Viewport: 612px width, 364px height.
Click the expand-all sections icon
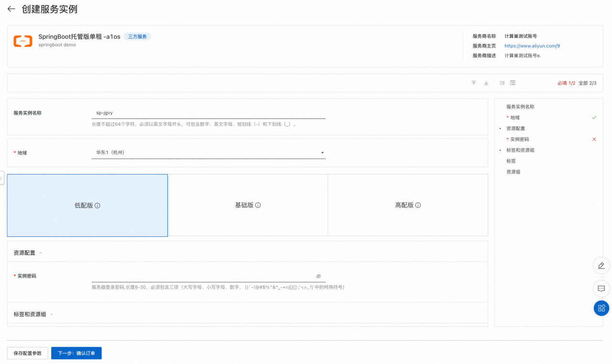pos(502,83)
